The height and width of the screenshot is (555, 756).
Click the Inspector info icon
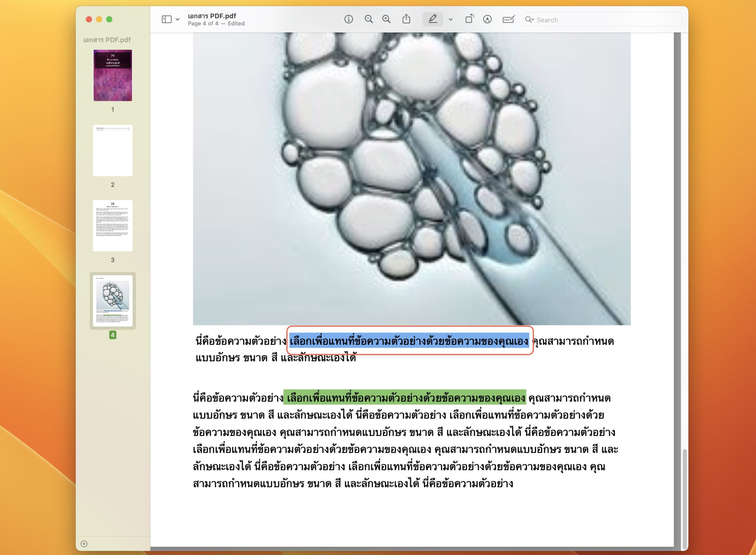(x=348, y=19)
